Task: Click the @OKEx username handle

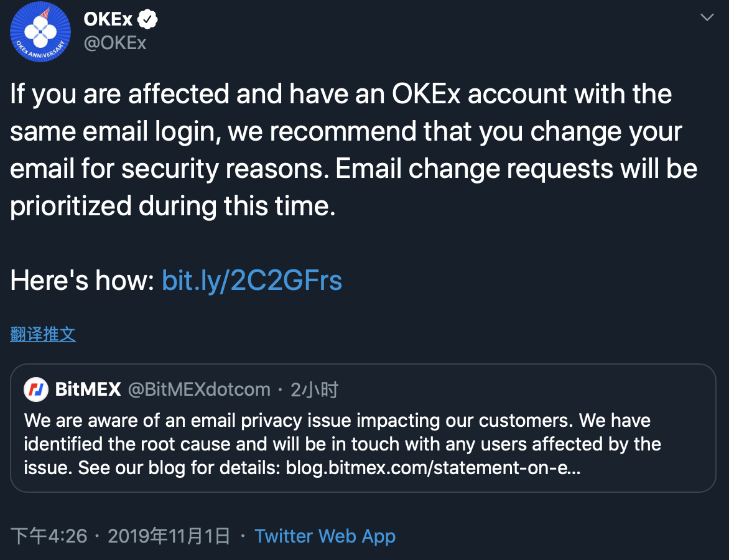Action: coord(115,43)
